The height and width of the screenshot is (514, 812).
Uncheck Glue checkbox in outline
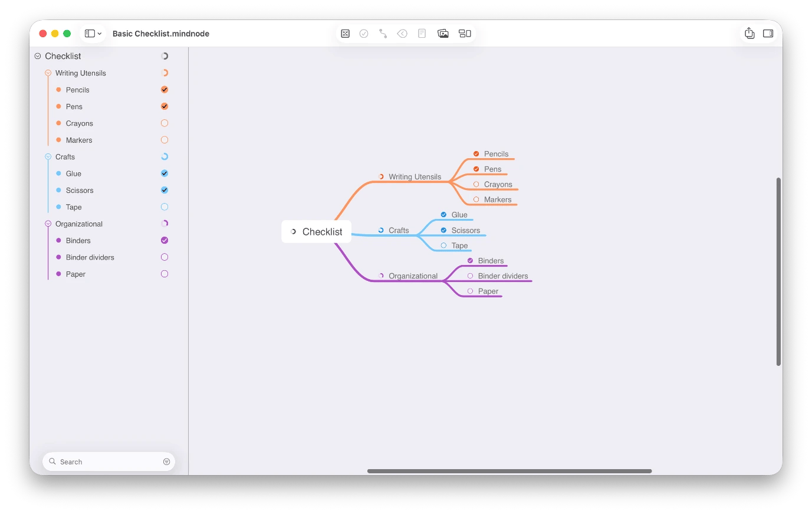(165, 173)
